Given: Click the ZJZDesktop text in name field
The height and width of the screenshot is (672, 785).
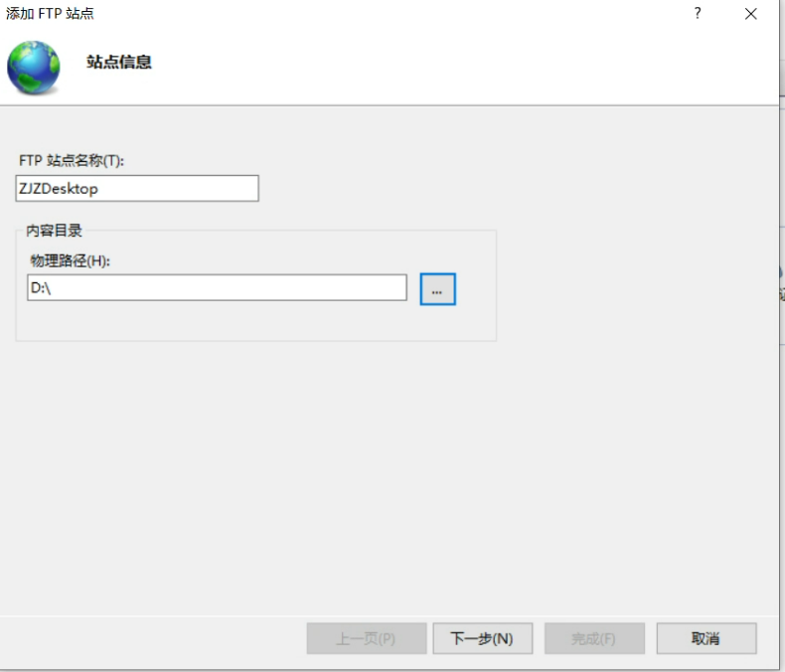Looking at the screenshot, I should 59,188.
